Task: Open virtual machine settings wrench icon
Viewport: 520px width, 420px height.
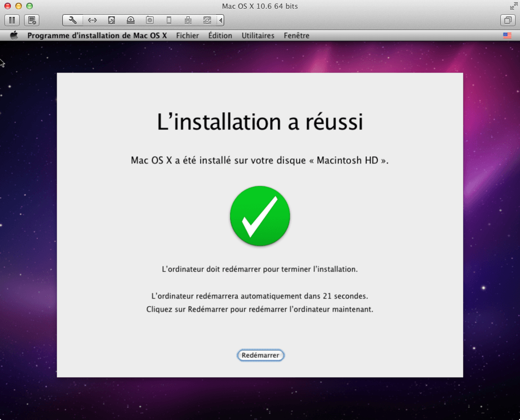Action: [73, 21]
